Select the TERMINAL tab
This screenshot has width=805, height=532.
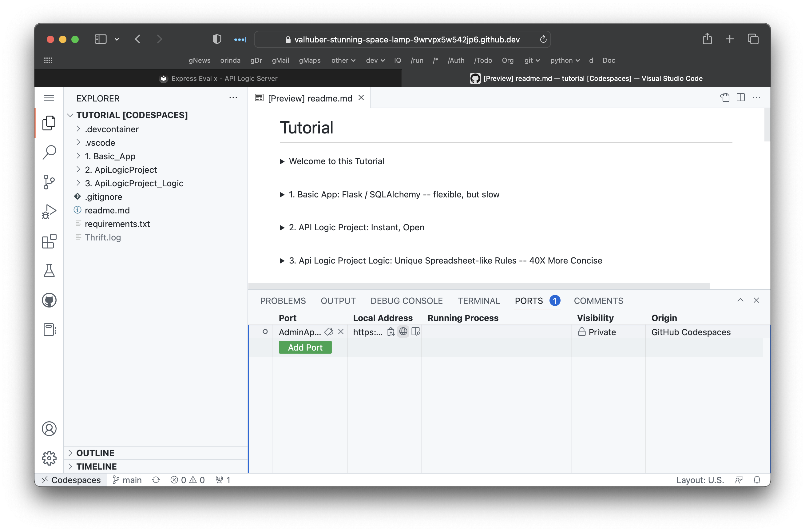(x=478, y=300)
